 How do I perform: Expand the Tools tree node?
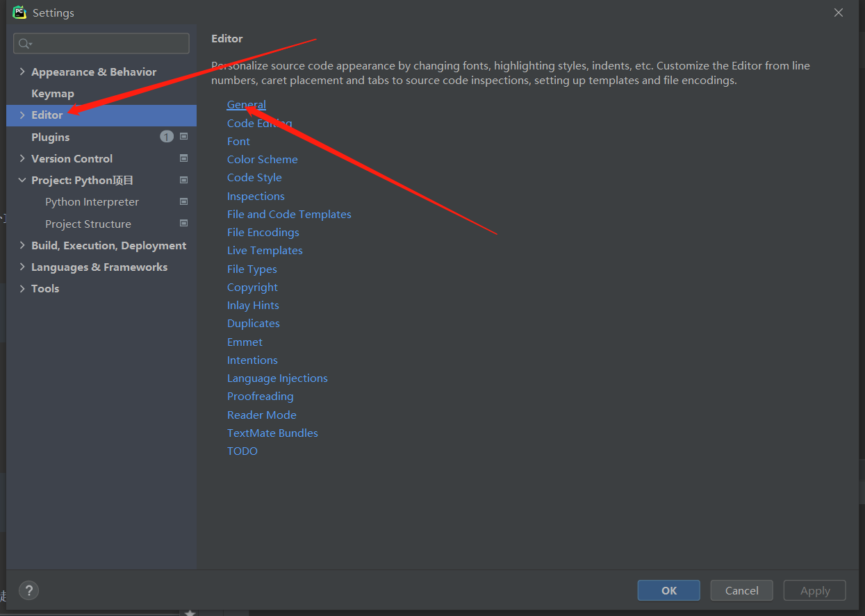(x=22, y=288)
